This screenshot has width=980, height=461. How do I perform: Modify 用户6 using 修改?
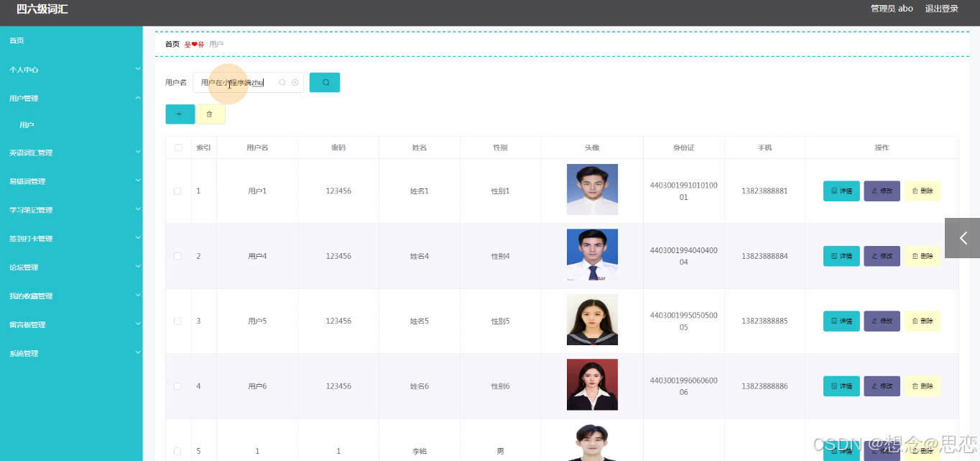click(882, 386)
